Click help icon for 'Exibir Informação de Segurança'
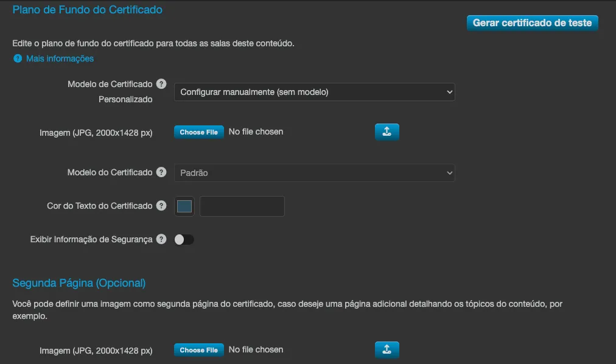 (x=161, y=239)
